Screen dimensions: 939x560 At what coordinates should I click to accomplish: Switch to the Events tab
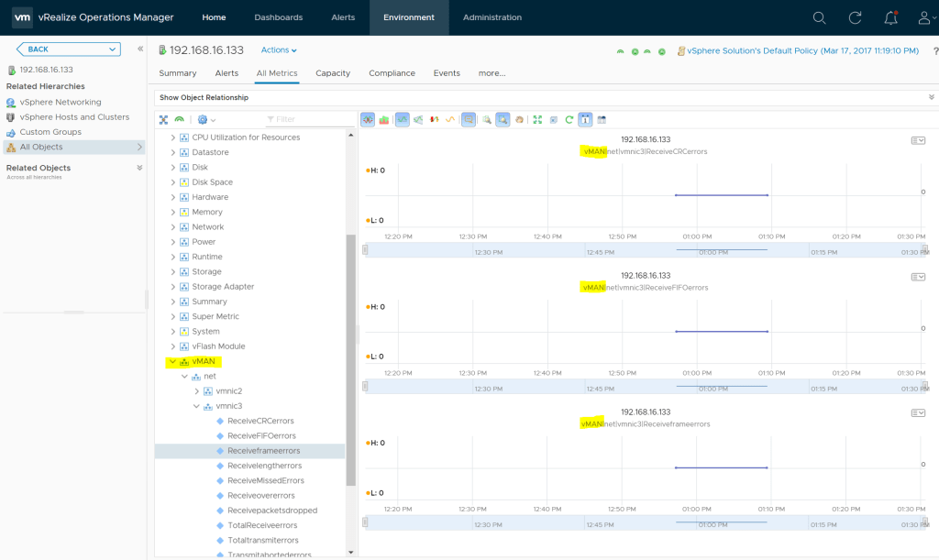(x=447, y=73)
